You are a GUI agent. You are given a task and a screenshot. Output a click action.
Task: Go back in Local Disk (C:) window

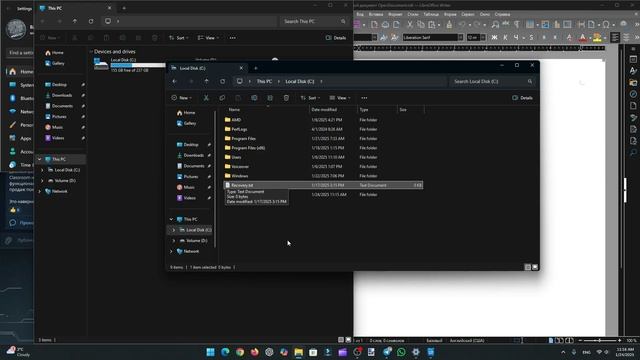pos(175,81)
